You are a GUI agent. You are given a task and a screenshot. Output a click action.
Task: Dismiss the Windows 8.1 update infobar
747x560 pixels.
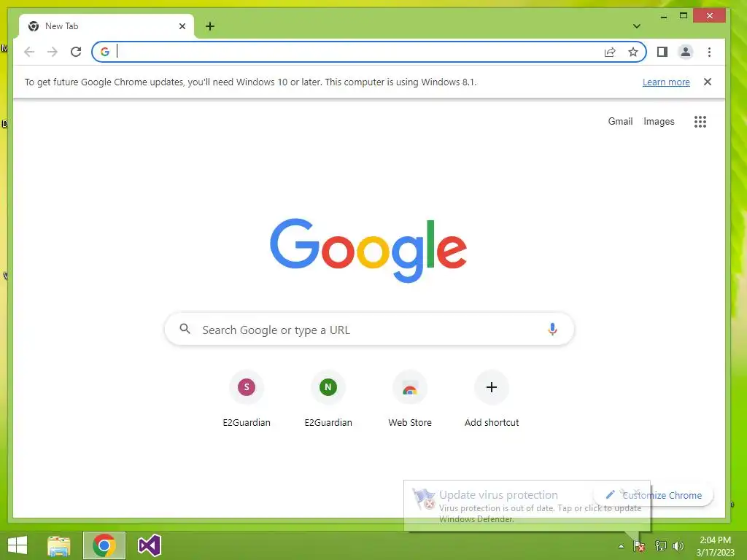point(708,82)
